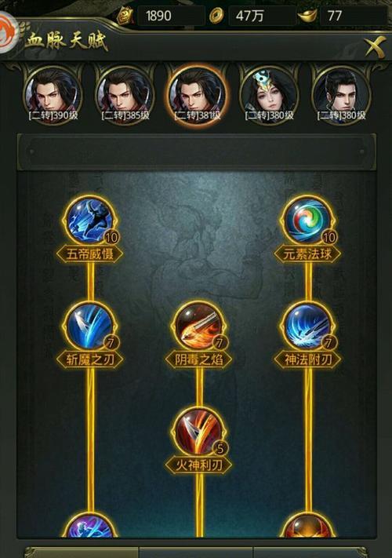Switch to the level 385 hero portrait
Viewport: 392px width, 558px height.
click(125, 96)
